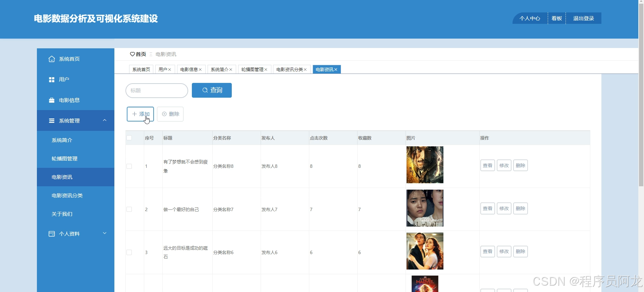Open 用户 in the sidebar
This screenshot has width=644, height=292.
point(75,80)
